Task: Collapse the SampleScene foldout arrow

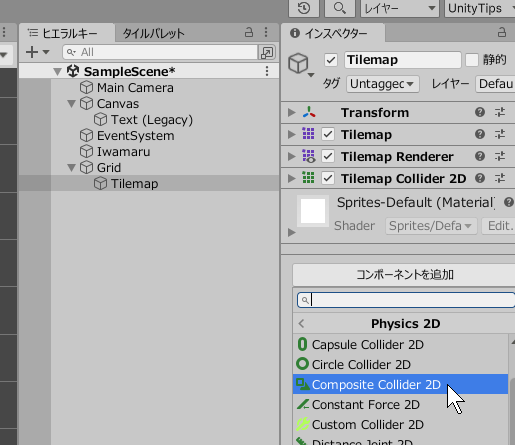Action: 57,71
